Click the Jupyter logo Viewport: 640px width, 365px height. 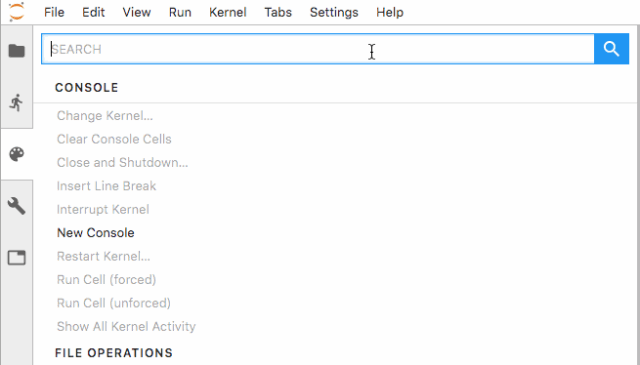point(17,12)
